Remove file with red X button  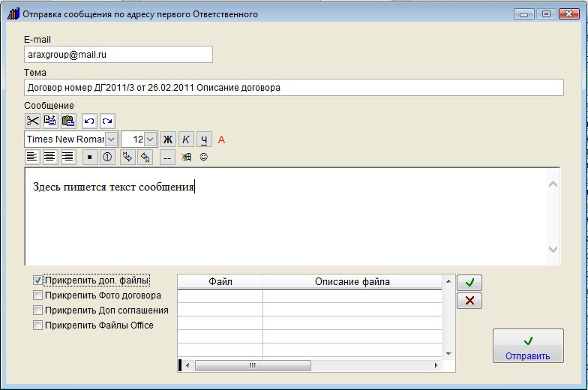tap(469, 300)
